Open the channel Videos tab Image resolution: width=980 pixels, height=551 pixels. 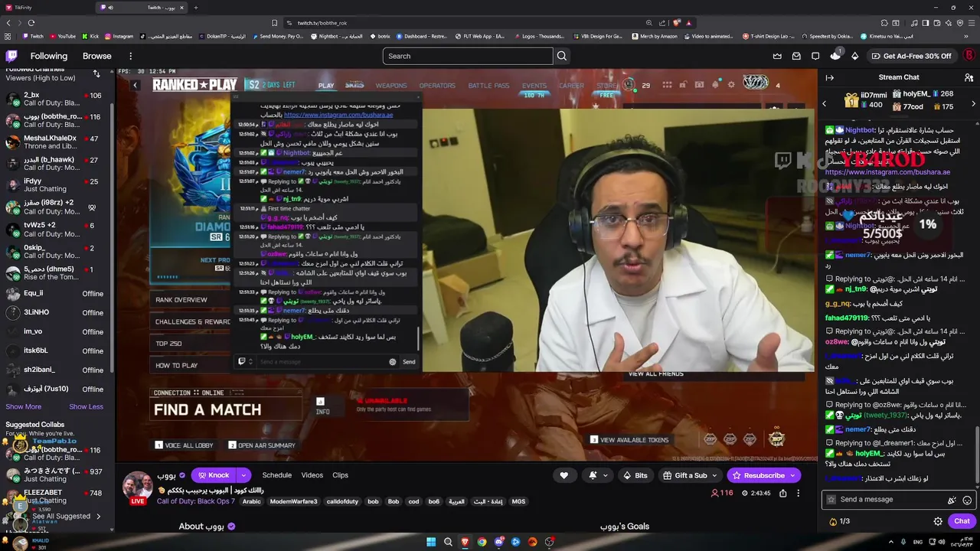pyautogui.click(x=312, y=475)
